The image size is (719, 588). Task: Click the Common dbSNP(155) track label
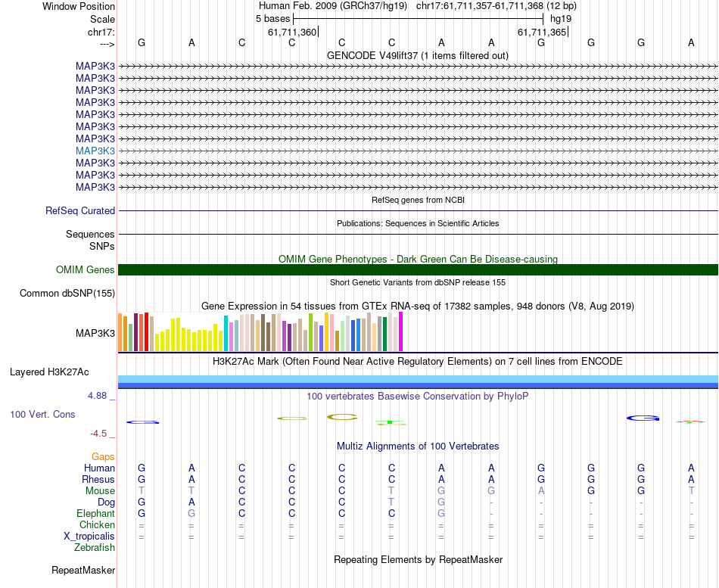67,293
